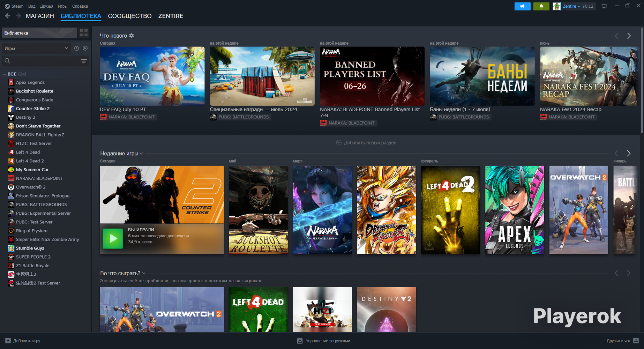644x349 pixels.
Task: Click the forward navigation arrow
Action: coord(18,16)
